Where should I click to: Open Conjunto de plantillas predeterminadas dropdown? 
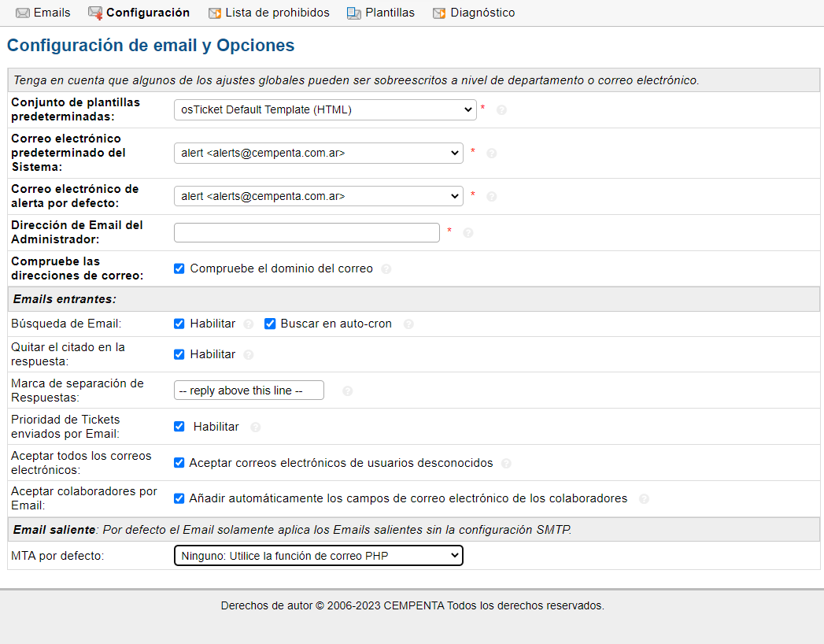(x=324, y=109)
